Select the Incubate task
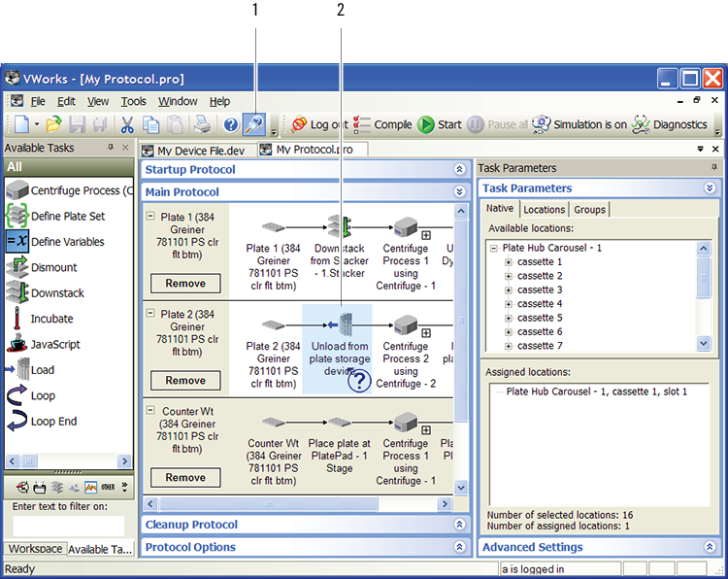728x579 pixels. [x=41, y=319]
